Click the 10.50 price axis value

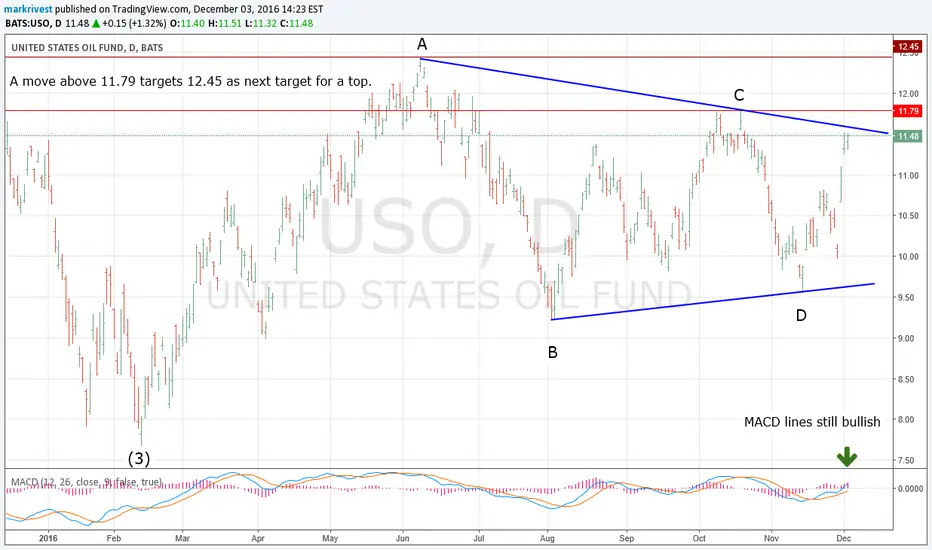click(x=909, y=216)
